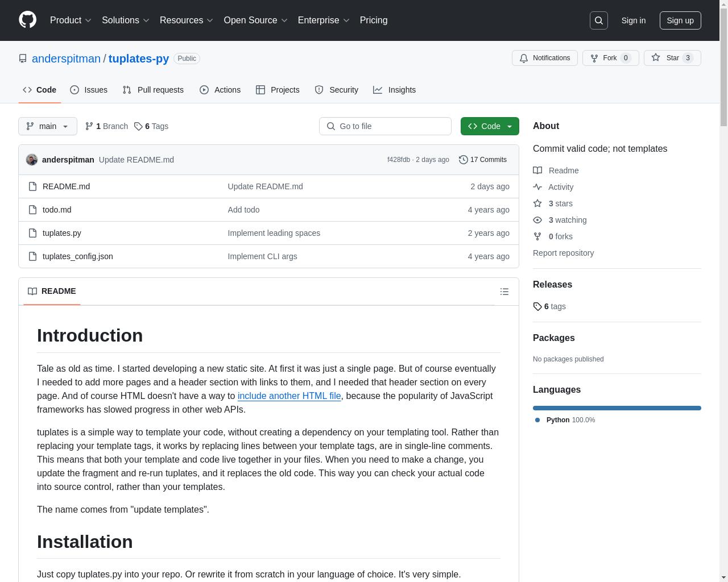This screenshot has width=728, height=582.
Task: Click the Sign in link
Action: (634, 20)
